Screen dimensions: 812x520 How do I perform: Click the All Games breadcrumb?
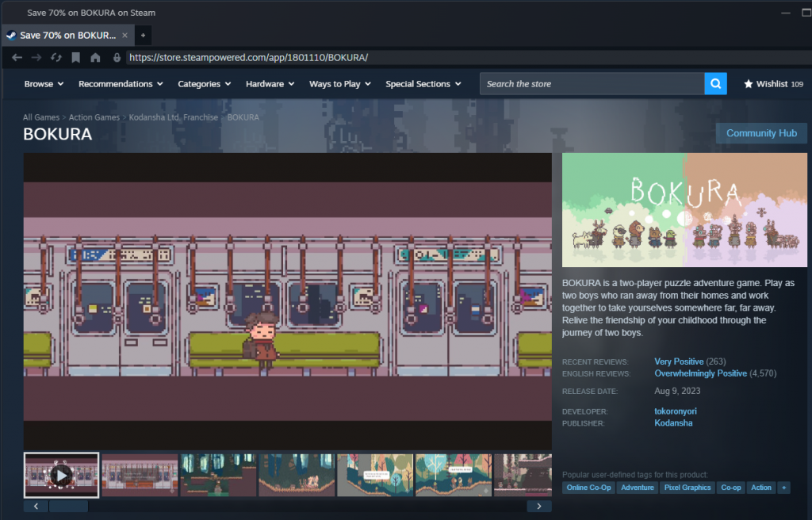tap(41, 117)
